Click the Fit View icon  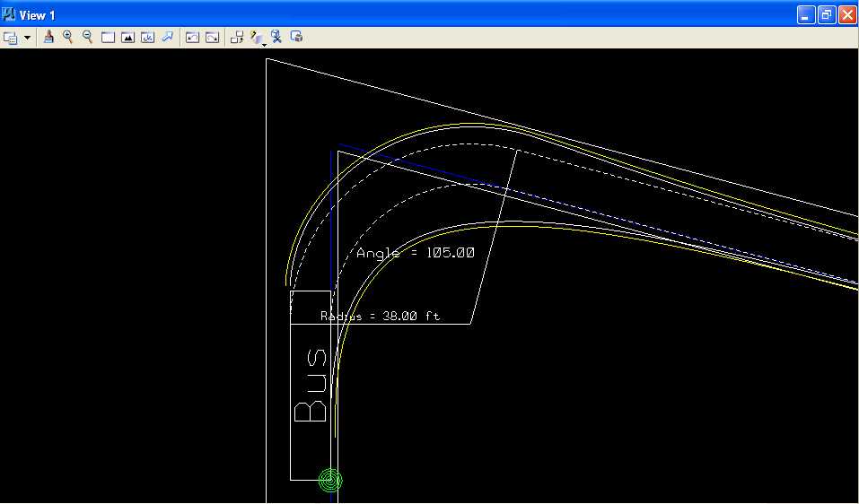(x=127, y=38)
